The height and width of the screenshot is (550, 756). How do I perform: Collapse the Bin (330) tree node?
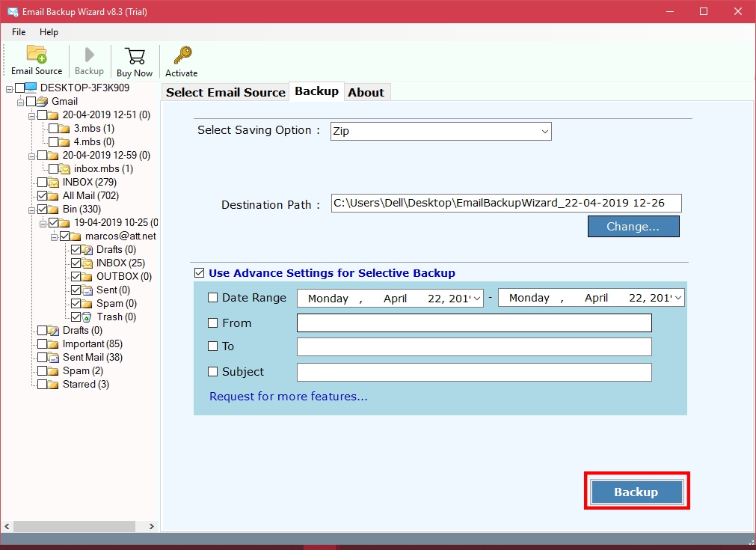pos(31,211)
